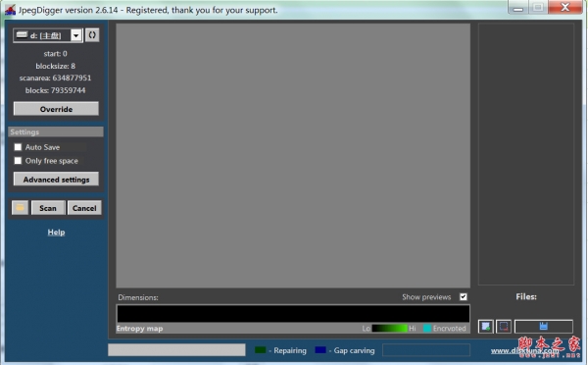This screenshot has width=588, height=365.
Task: Click the refresh drives icon button
Action: tap(92, 35)
